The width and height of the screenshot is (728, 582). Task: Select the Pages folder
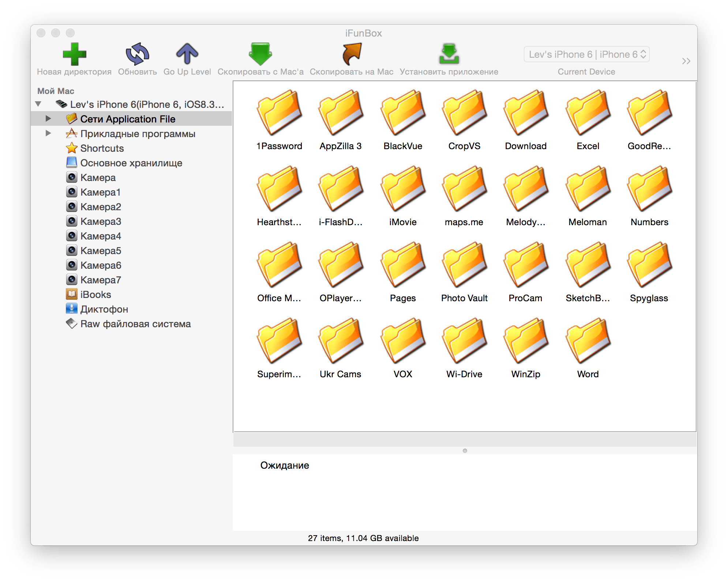[x=403, y=272]
